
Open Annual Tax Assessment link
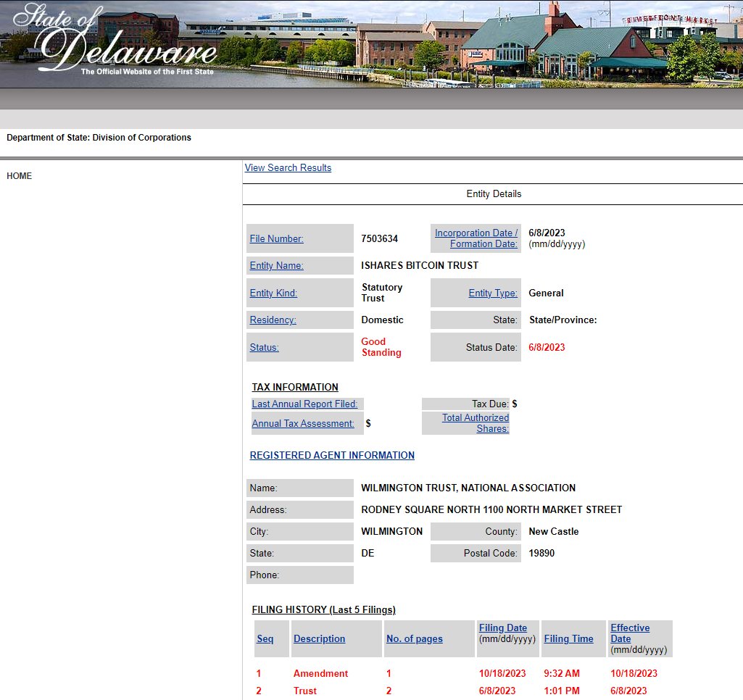(303, 423)
